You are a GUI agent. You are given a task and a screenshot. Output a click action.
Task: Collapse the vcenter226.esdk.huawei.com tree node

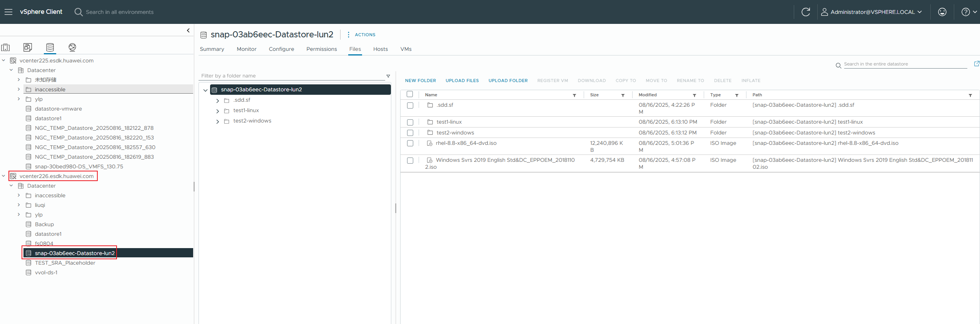click(x=3, y=176)
